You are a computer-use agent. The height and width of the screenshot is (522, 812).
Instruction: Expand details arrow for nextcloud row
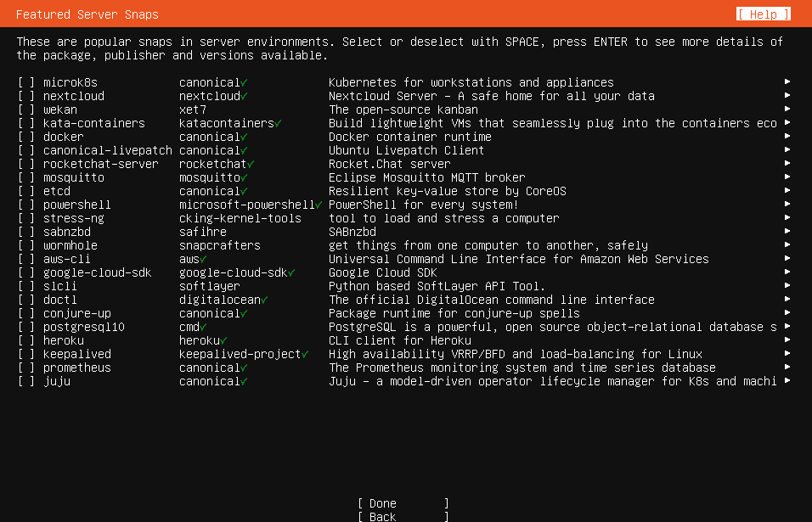click(x=787, y=95)
